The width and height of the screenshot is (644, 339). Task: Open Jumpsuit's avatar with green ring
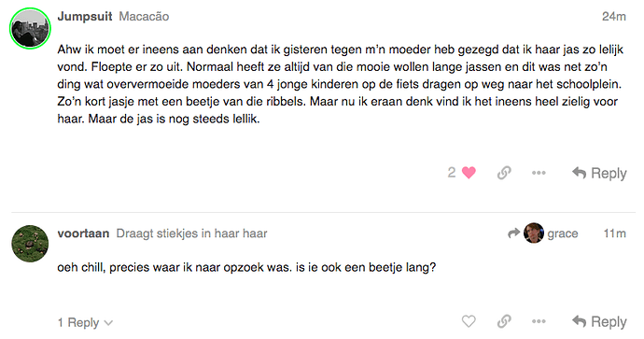pyautogui.click(x=30, y=28)
